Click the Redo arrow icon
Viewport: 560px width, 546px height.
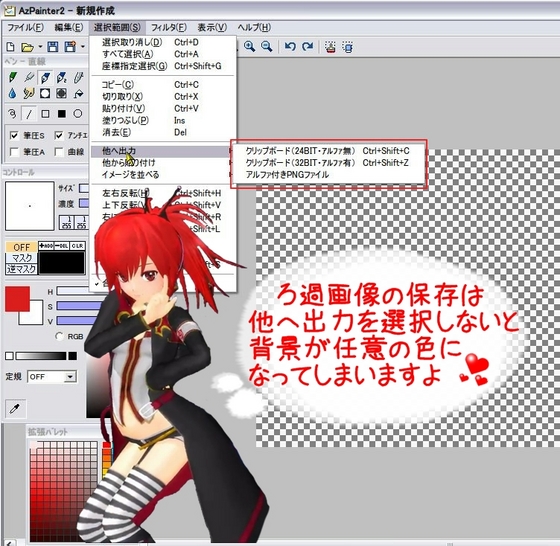coord(308,46)
